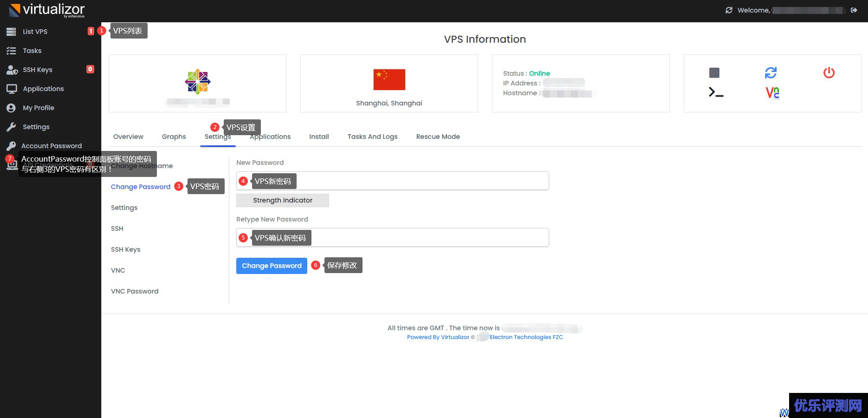The image size is (868, 418).
Task: Open Tasks in the sidebar
Action: pos(32,51)
